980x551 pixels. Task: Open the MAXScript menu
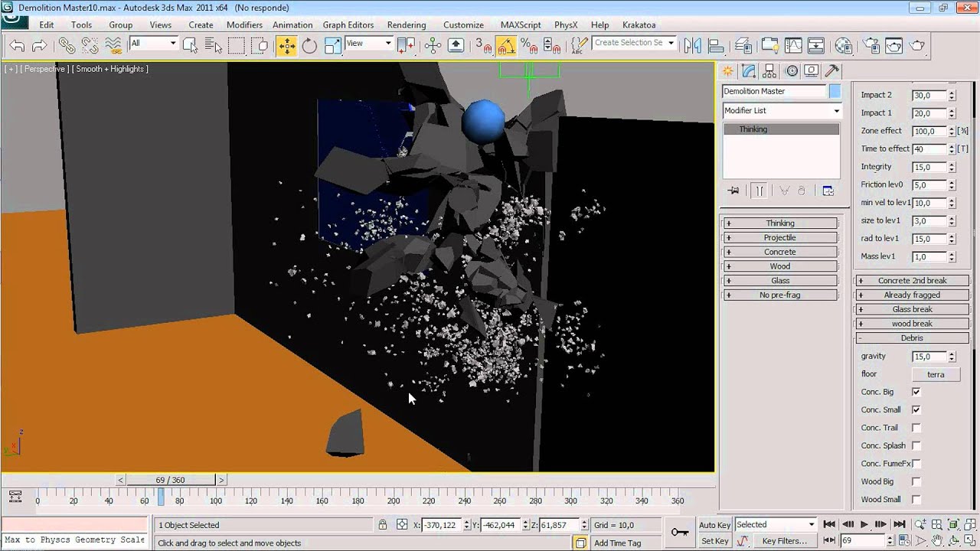pos(521,24)
